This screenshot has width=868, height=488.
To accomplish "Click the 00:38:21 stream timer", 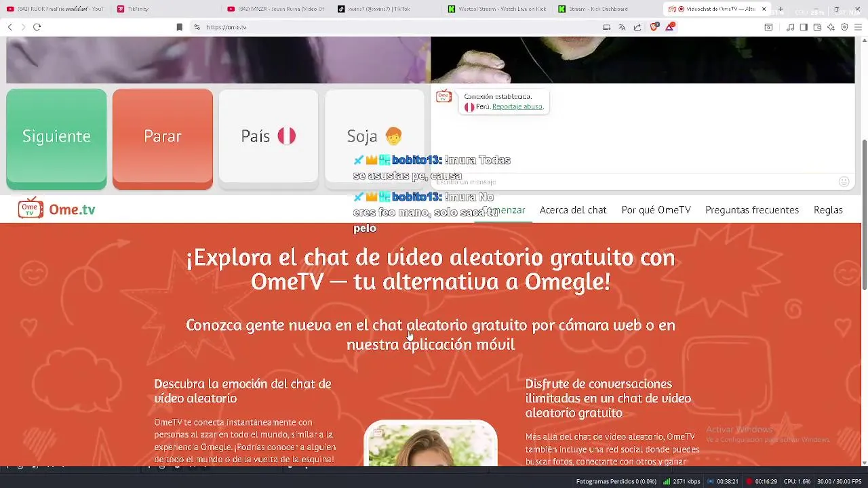I will (723, 482).
